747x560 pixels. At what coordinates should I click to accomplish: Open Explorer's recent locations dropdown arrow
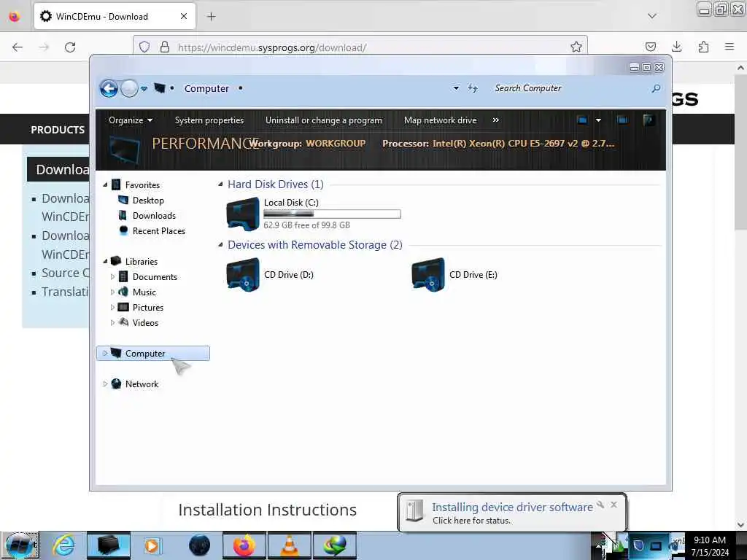click(144, 88)
